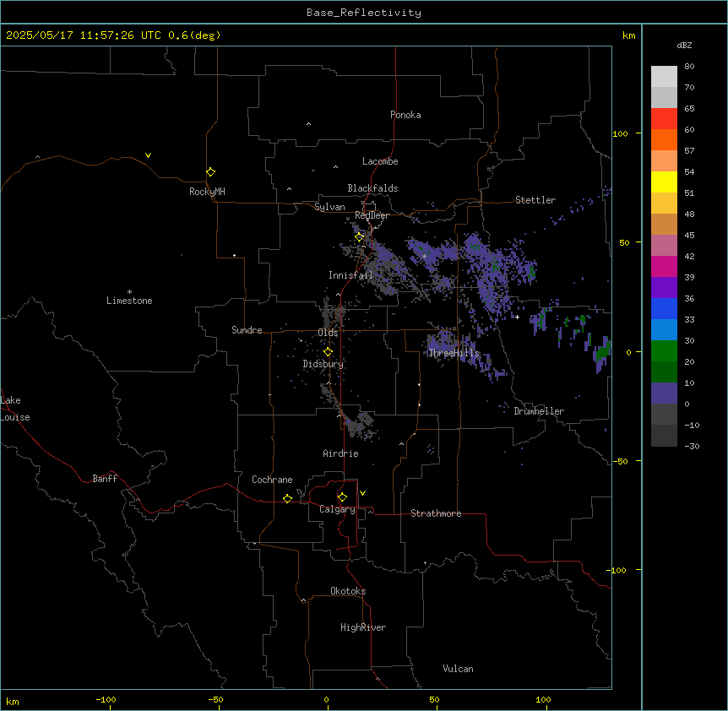The image size is (728, 711).
Task: Select the blue 36-33 dBZ legend swatch
Action: pos(664,308)
